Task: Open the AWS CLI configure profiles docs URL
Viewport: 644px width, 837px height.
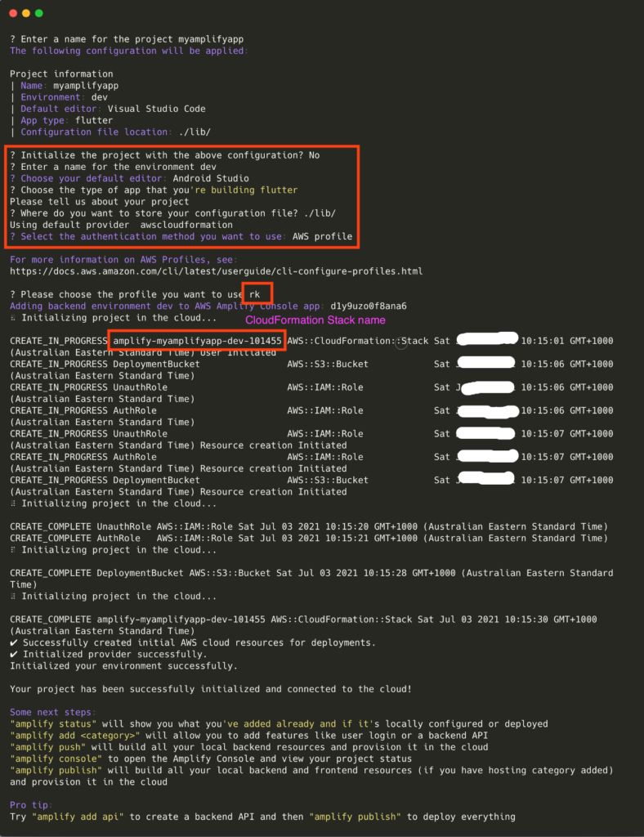Action: pyautogui.click(x=216, y=271)
